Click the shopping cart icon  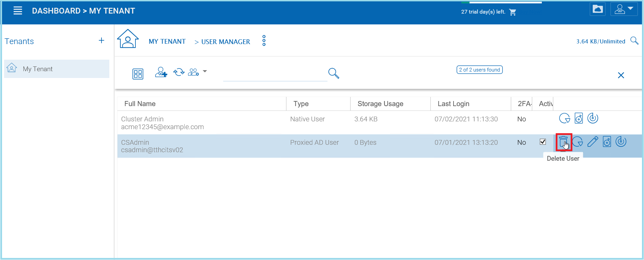[x=513, y=12]
